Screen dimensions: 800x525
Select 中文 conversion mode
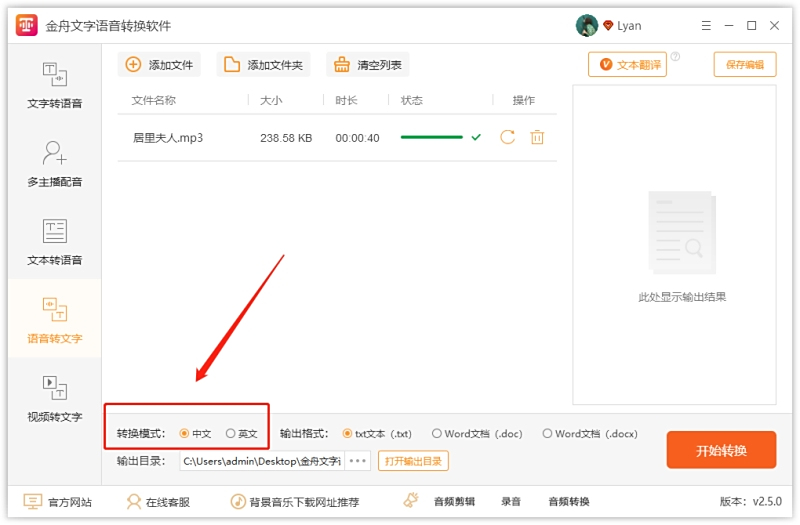point(184,434)
